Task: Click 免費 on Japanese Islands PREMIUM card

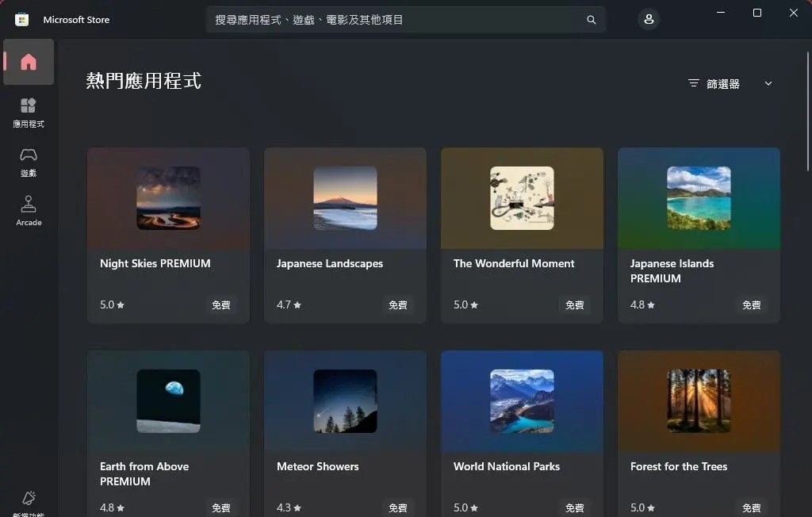Action: point(752,304)
